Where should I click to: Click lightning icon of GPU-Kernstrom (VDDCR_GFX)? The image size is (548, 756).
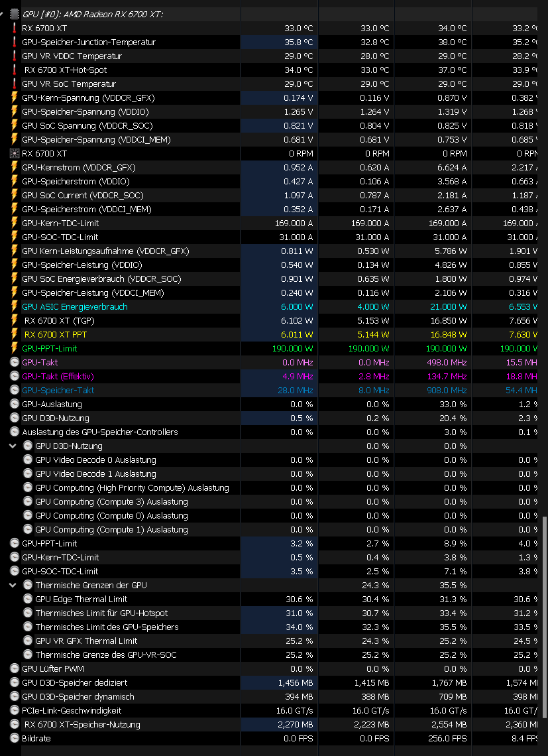pos(15,168)
